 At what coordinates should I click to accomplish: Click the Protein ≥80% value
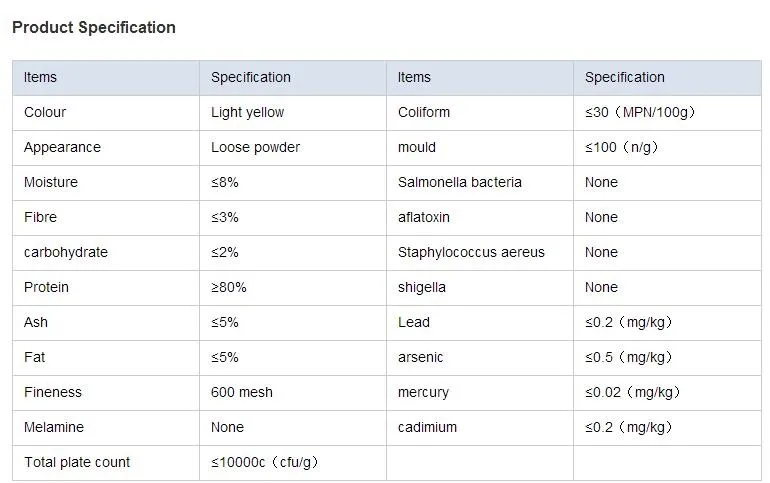(229, 287)
